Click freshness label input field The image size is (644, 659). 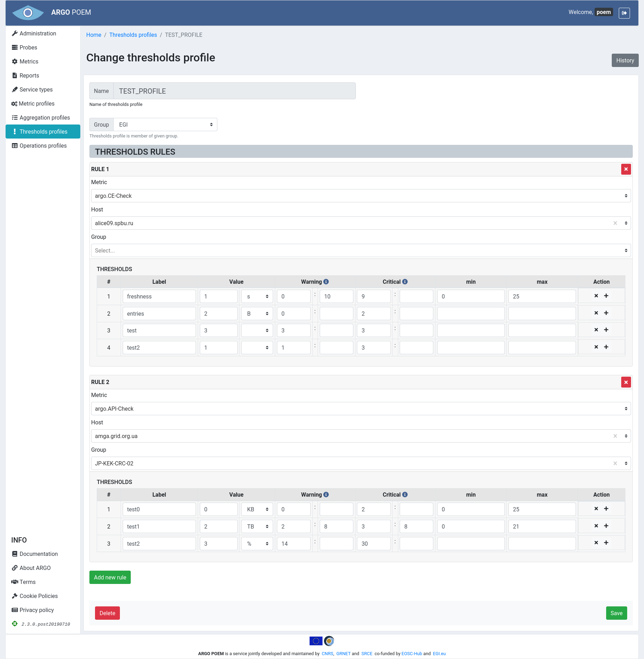pos(159,296)
